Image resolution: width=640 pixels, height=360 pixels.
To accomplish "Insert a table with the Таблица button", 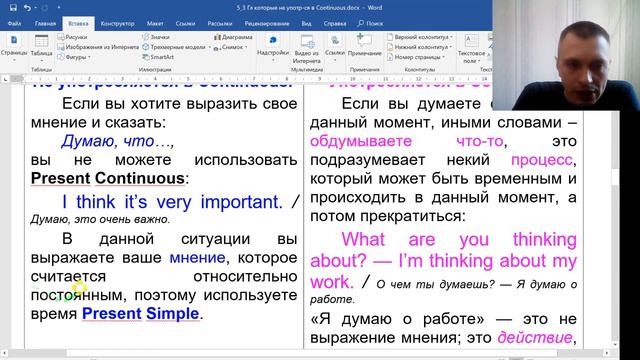I will (x=41, y=48).
